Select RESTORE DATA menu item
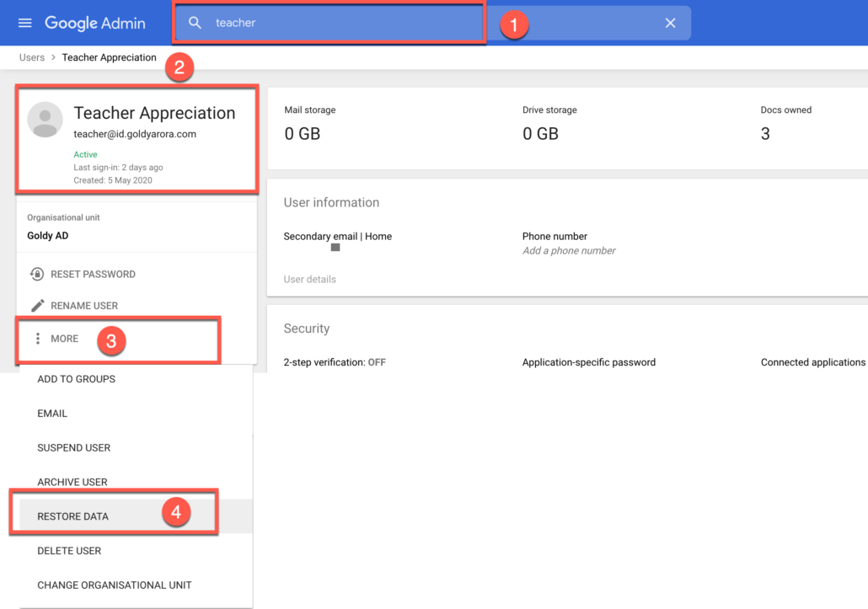868x609 pixels. click(137, 516)
